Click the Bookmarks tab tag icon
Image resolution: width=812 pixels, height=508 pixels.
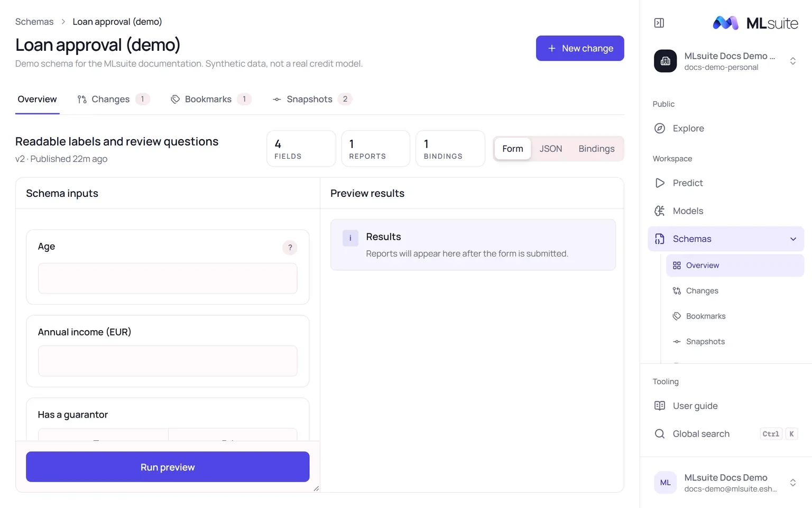[175, 99]
